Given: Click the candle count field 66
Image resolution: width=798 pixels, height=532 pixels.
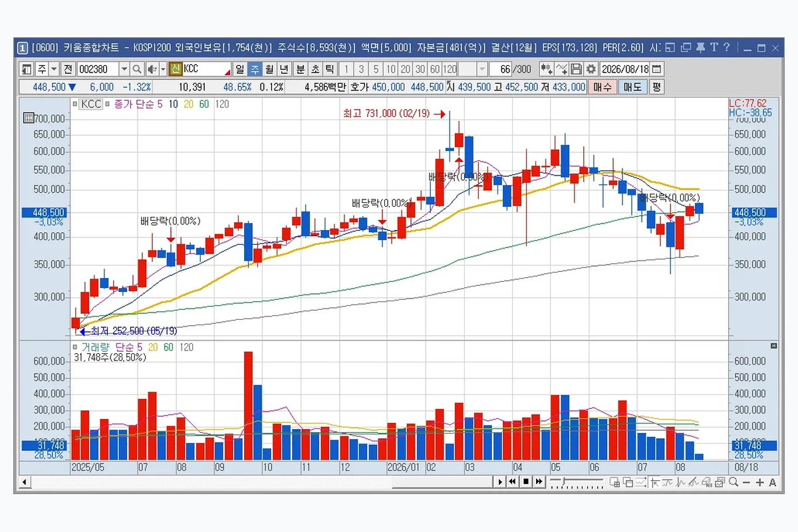Looking at the screenshot, I should [x=500, y=69].
